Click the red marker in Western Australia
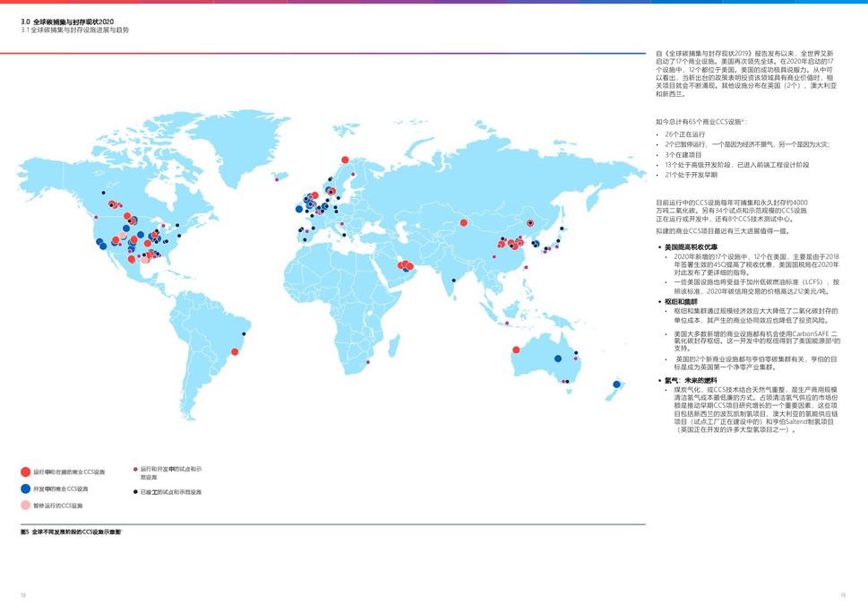 pos(516,350)
